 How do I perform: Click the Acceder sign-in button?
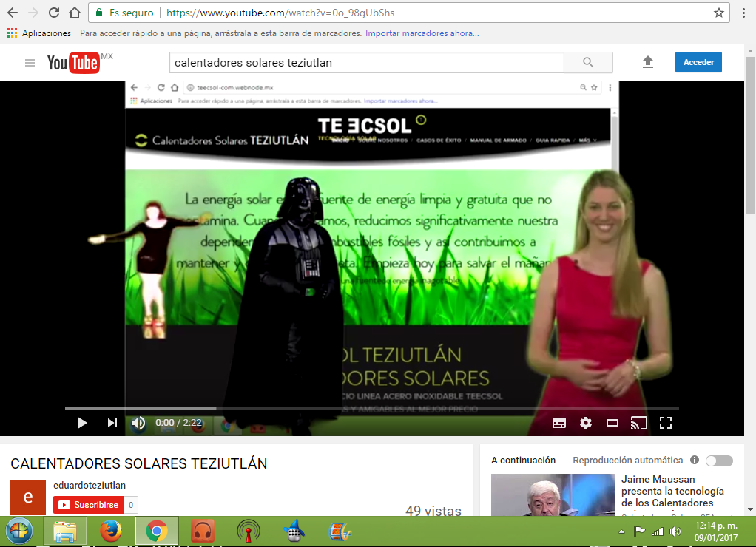pos(698,62)
